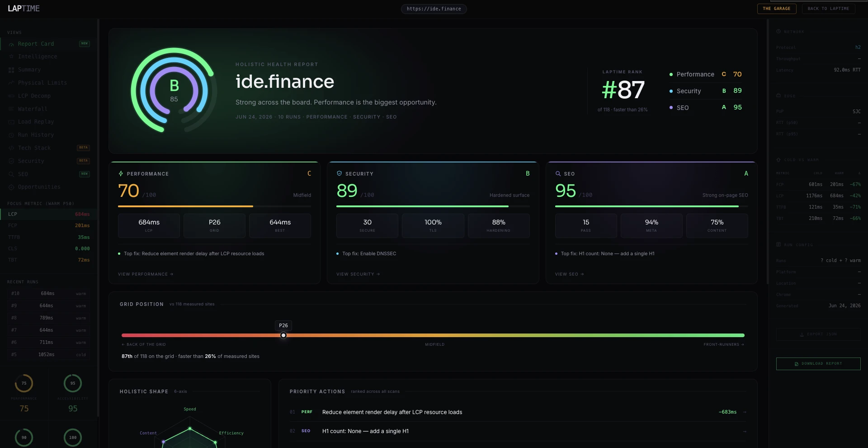Open the SEO view in sidebar
Image resolution: width=868 pixels, height=448 pixels.
pyautogui.click(x=49, y=174)
